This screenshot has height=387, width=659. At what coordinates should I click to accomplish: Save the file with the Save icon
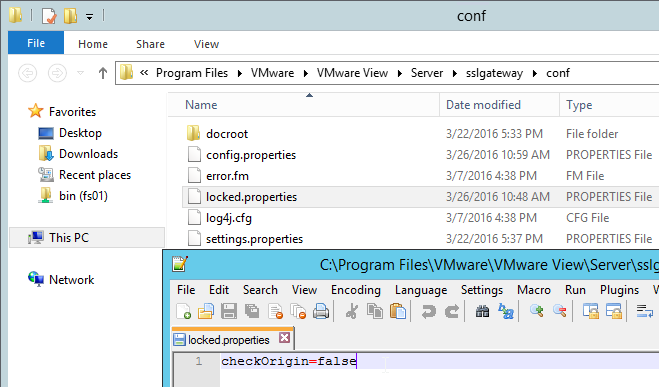coord(229,312)
